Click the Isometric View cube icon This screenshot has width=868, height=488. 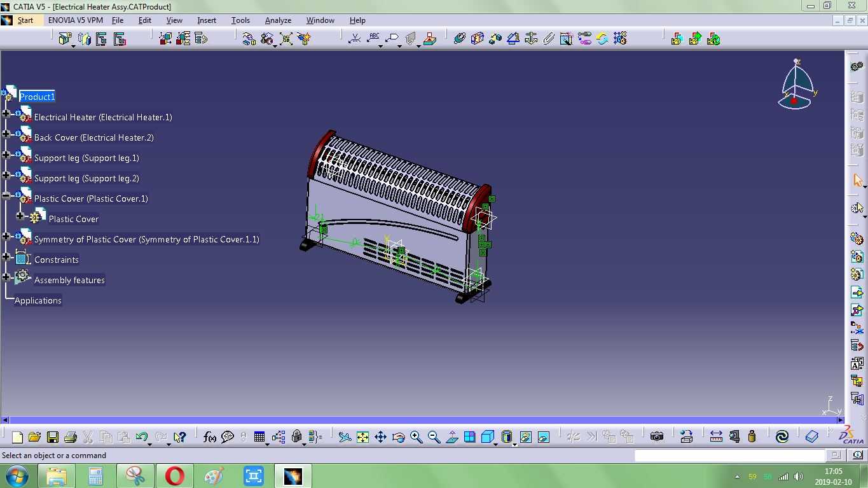point(488,437)
